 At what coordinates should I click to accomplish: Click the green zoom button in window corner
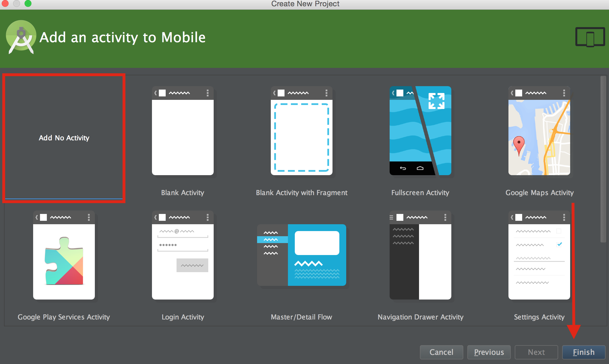pyautogui.click(x=28, y=4)
